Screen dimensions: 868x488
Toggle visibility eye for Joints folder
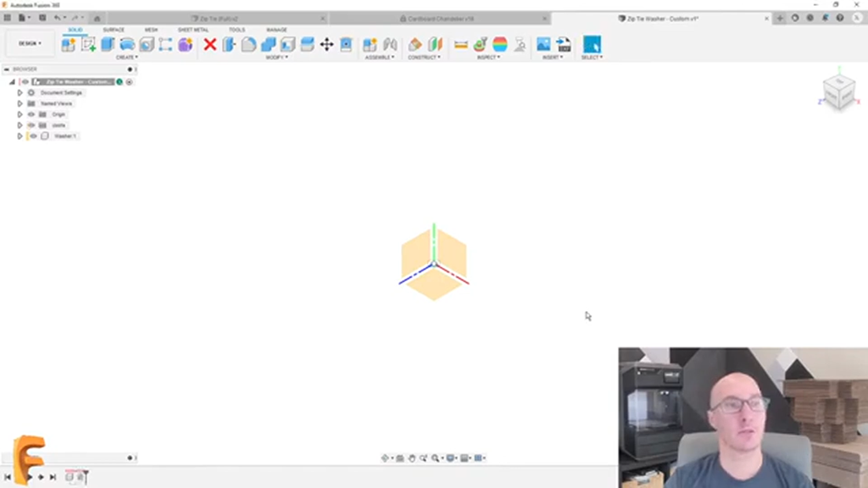coord(31,125)
